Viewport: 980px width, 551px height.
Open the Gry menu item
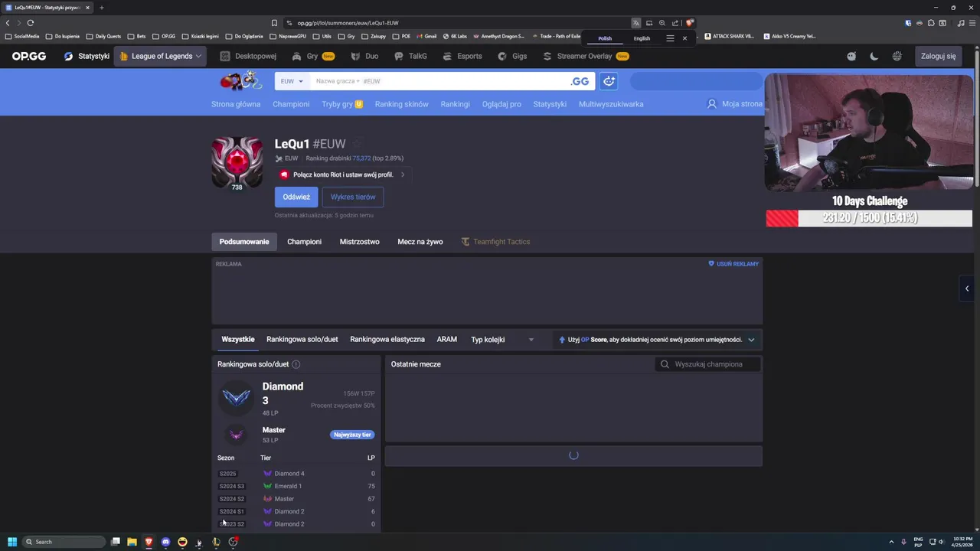[x=312, y=56]
